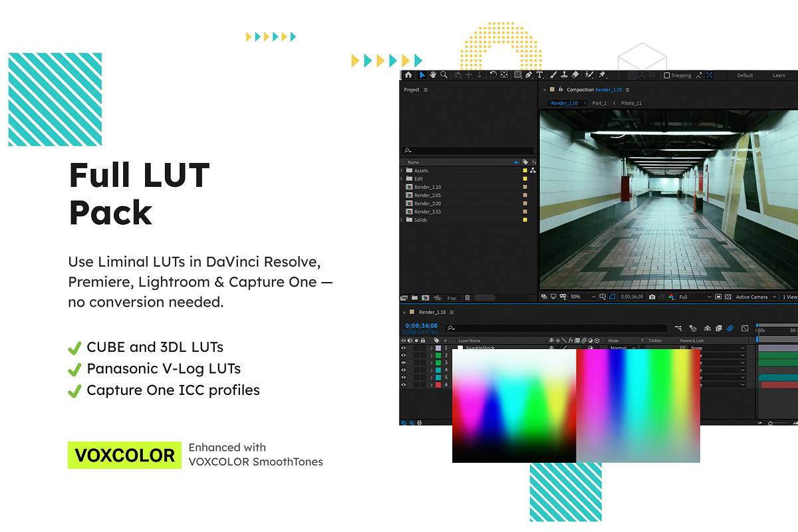The image size is (798, 532).
Task: Select the Zoom magnifier tool
Action: pos(444,74)
